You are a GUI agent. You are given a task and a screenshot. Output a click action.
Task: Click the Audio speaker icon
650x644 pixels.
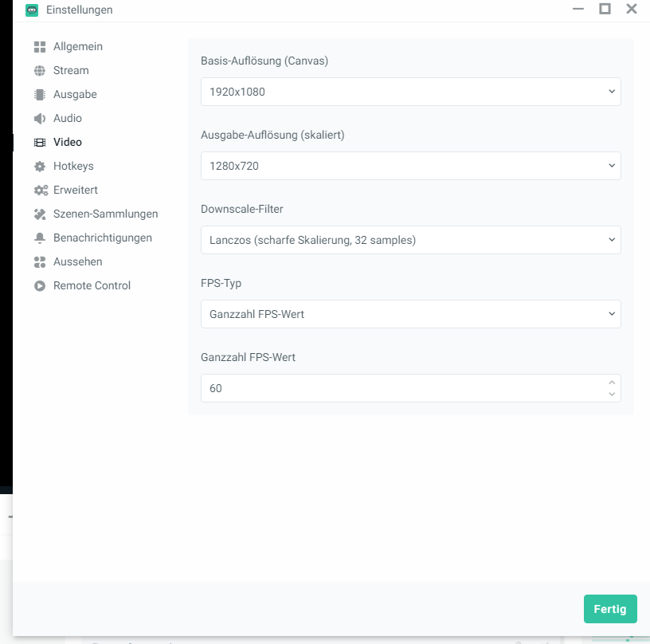point(40,119)
